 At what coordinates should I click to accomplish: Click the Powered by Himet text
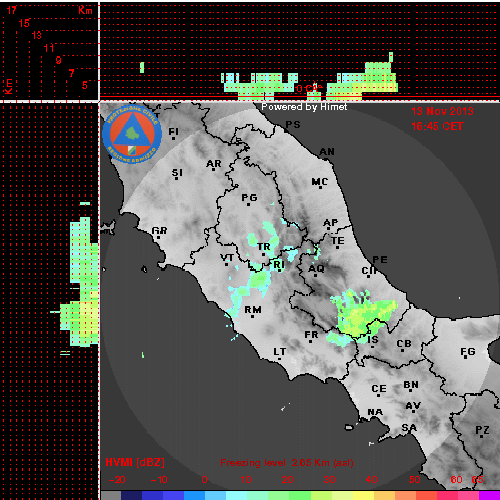tap(304, 107)
